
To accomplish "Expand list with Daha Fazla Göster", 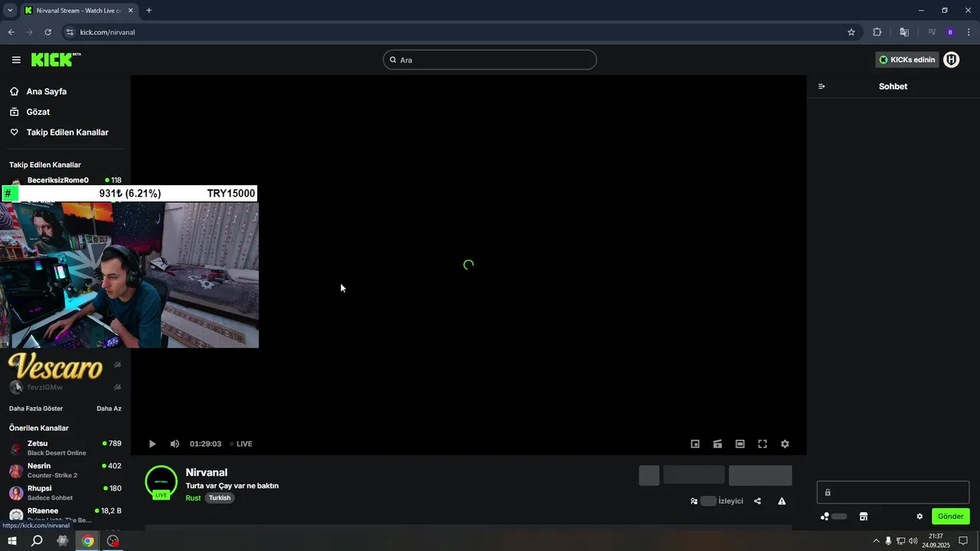I will pos(36,409).
